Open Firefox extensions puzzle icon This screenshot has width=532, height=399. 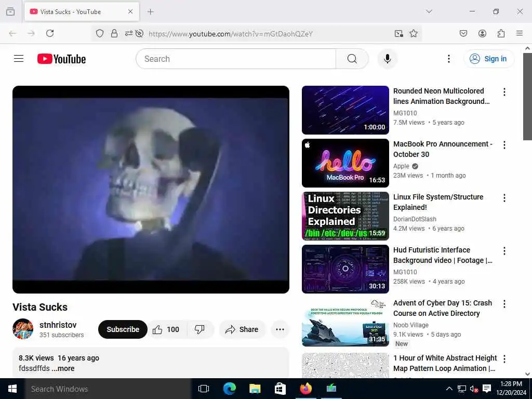point(501,33)
